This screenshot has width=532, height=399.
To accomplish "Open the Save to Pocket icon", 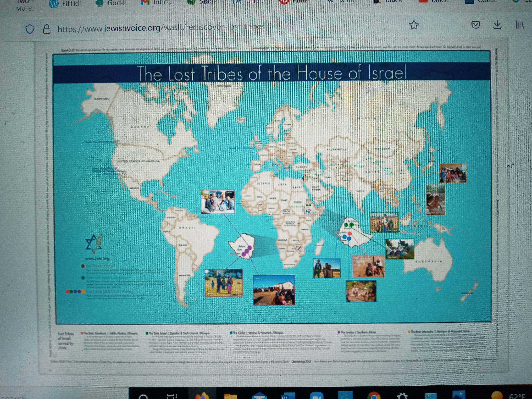I will 475,25.
